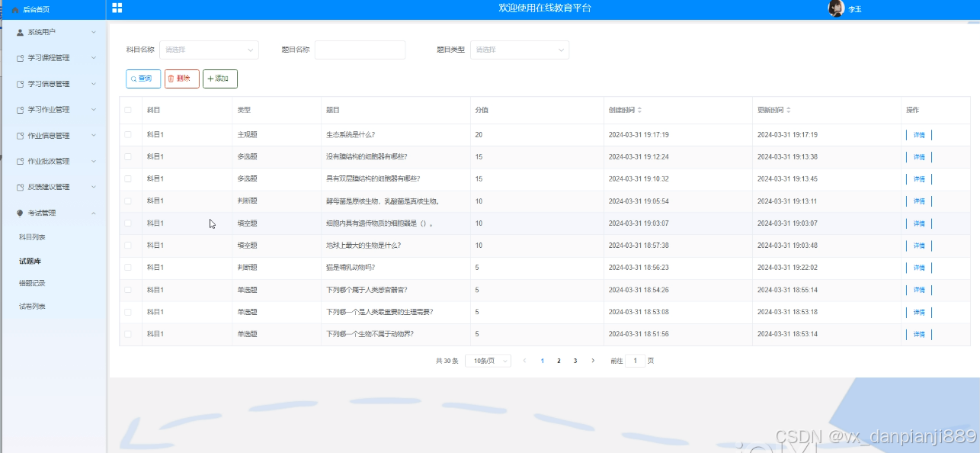Open the 题目类型 dropdown
This screenshot has width=980, height=453.
[x=520, y=50]
